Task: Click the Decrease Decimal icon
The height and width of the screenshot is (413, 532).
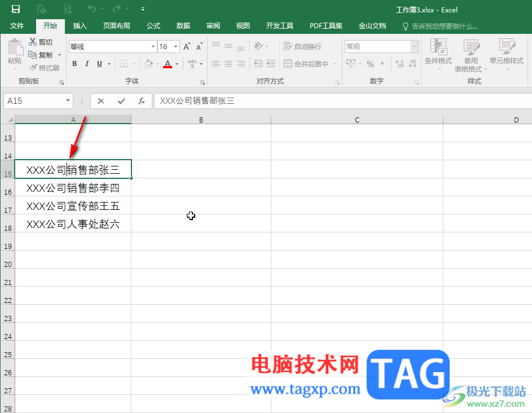Action: coord(412,63)
